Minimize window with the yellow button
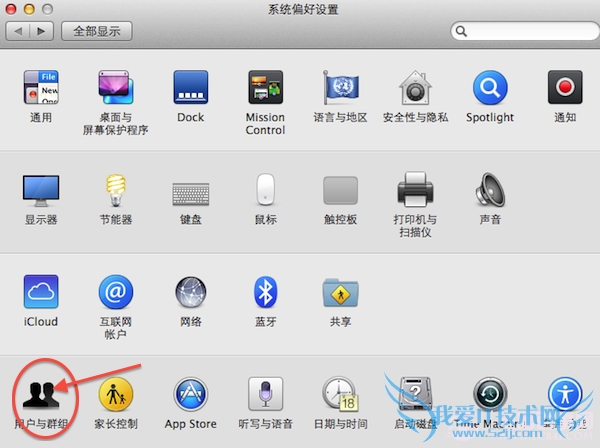The image size is (600, 448). pos(29,9)
